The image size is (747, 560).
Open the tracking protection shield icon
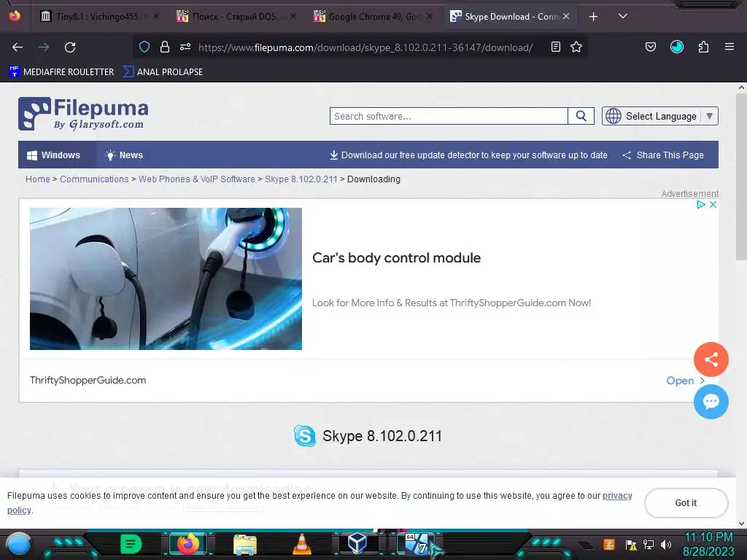144,47
